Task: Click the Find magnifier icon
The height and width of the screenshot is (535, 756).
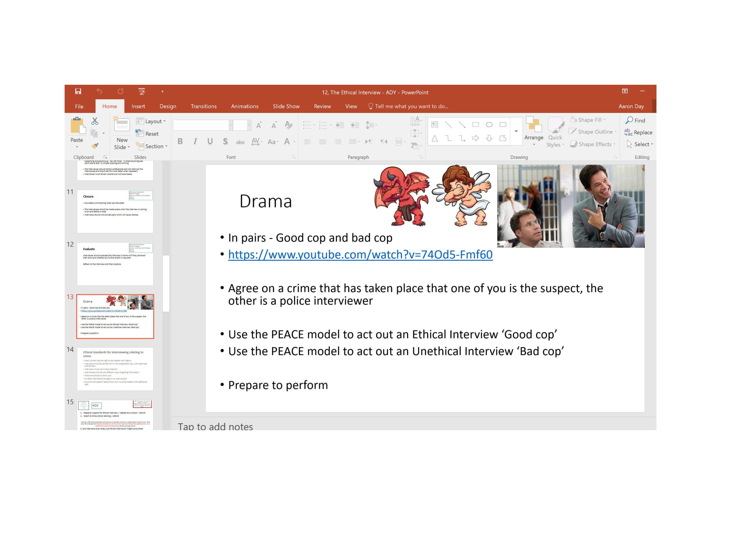Action: tap(629, 120)
